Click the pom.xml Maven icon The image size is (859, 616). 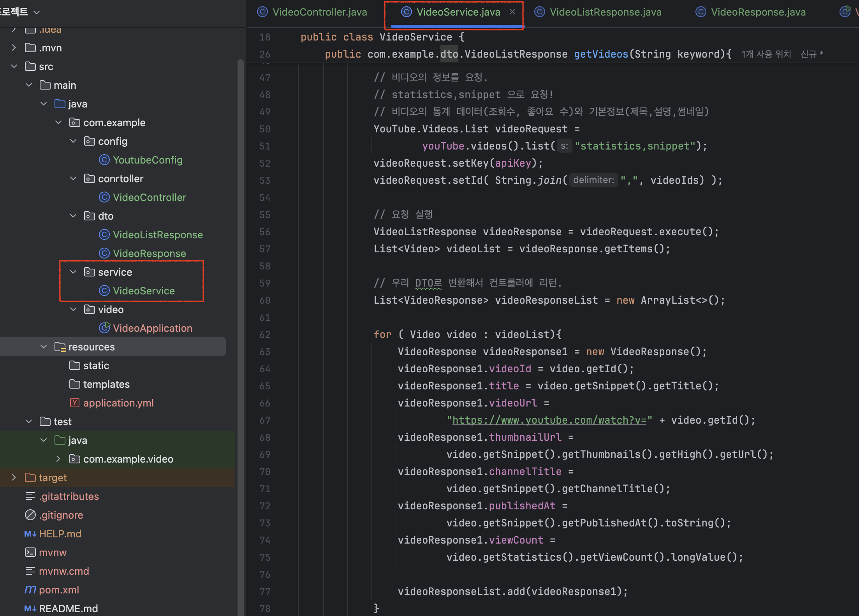pos(30,590)
